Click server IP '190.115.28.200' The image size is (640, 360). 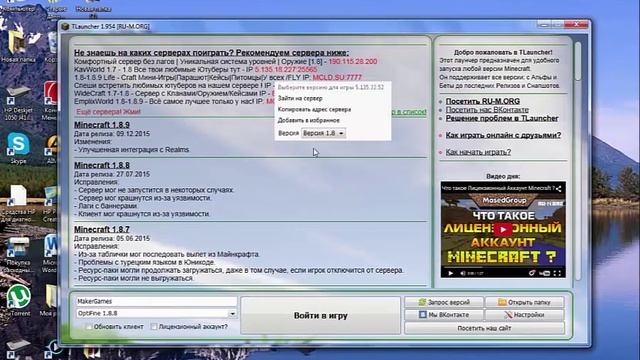pos(353,62)
